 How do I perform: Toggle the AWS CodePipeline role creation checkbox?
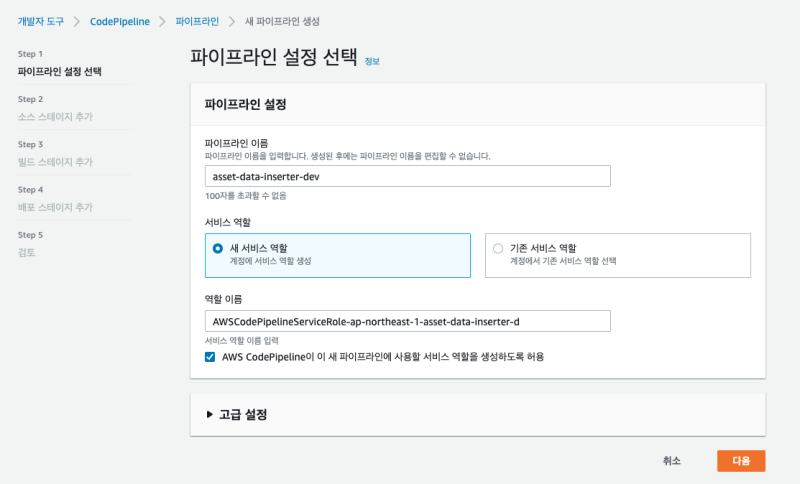[x=210, y=356]
